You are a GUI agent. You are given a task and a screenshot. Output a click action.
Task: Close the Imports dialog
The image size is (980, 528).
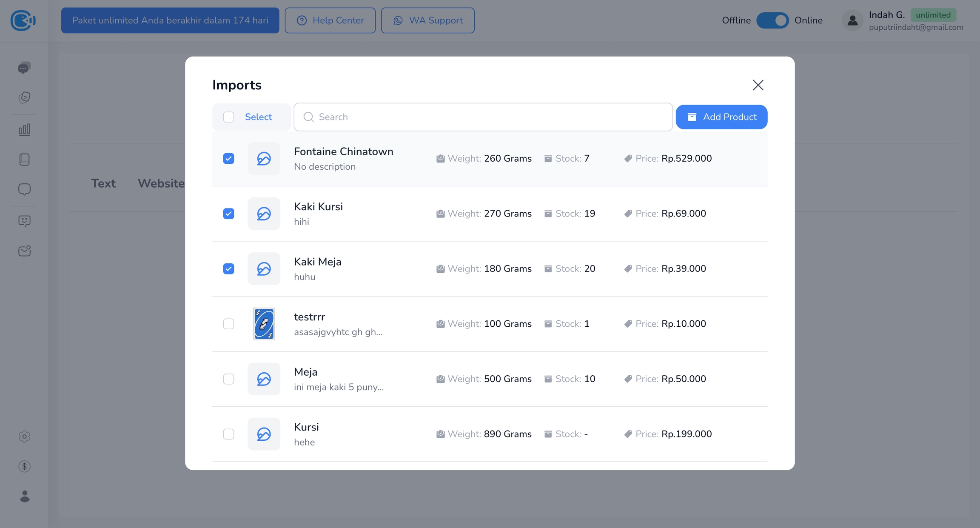tap(758, 85)
